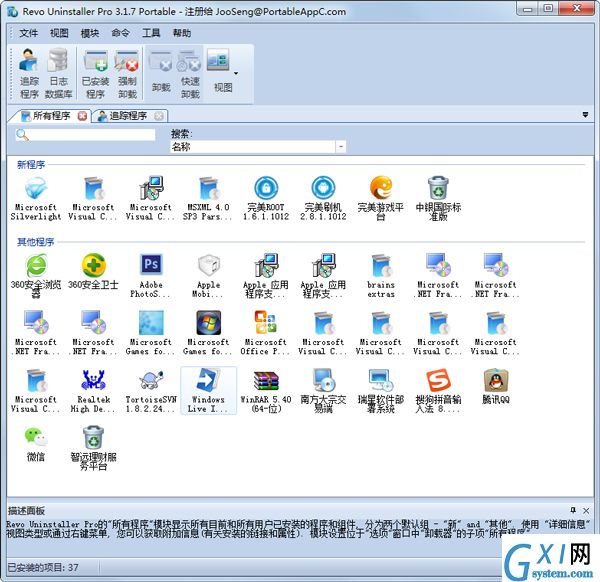Switch to the 所有程序 tab
Image resolution: width=600 pixels, height=582 pixels.
point(51,116)
